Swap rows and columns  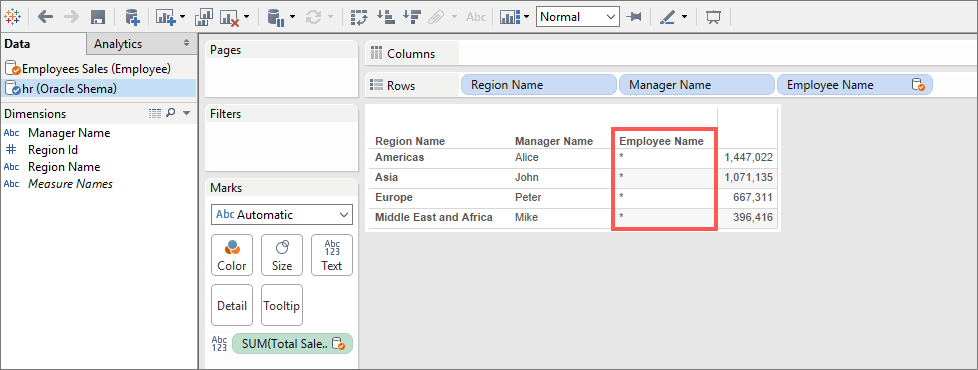coord(359,17)
